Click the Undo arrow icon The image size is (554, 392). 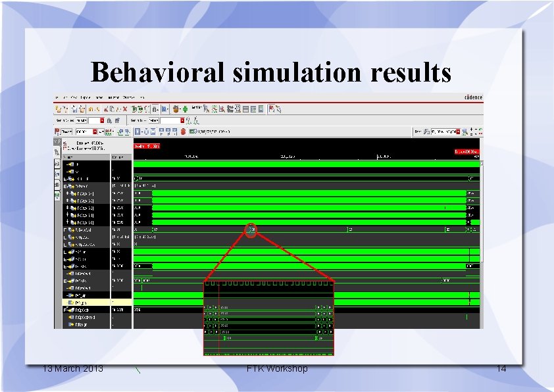(x=91, y=110)
